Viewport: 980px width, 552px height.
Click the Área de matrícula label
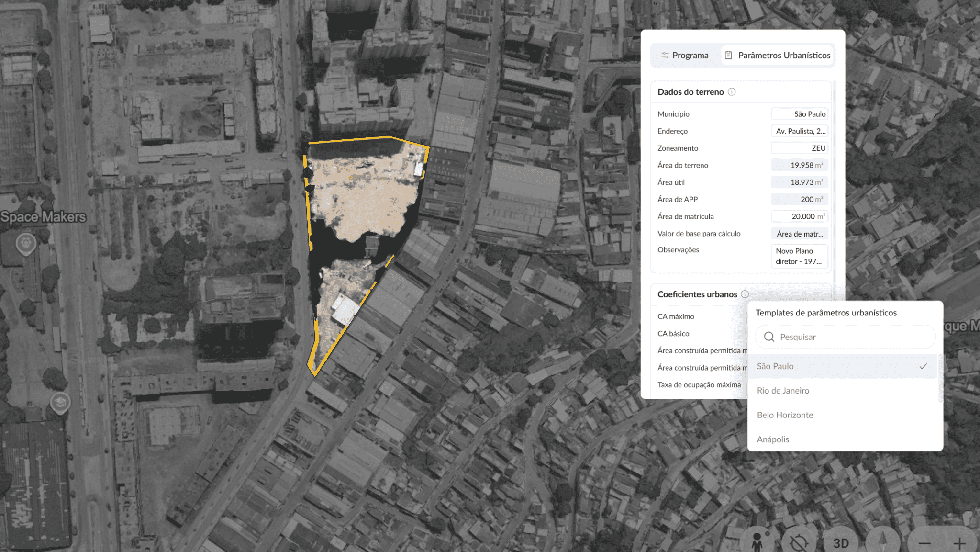(686, 216)
